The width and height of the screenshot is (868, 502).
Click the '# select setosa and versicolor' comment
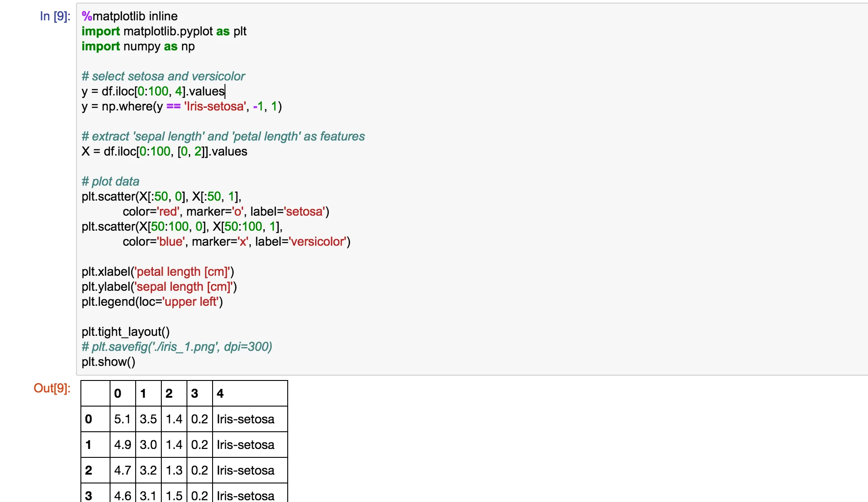click(x=163, y=76)
